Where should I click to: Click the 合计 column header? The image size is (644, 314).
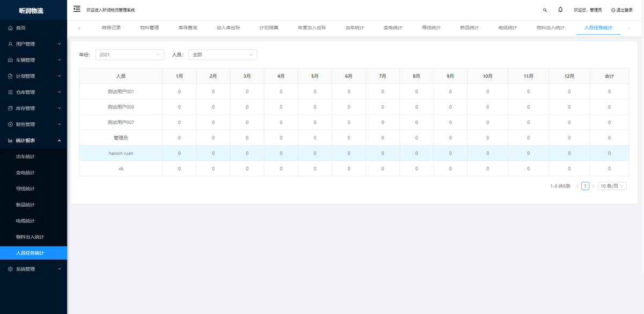[609, 76]
